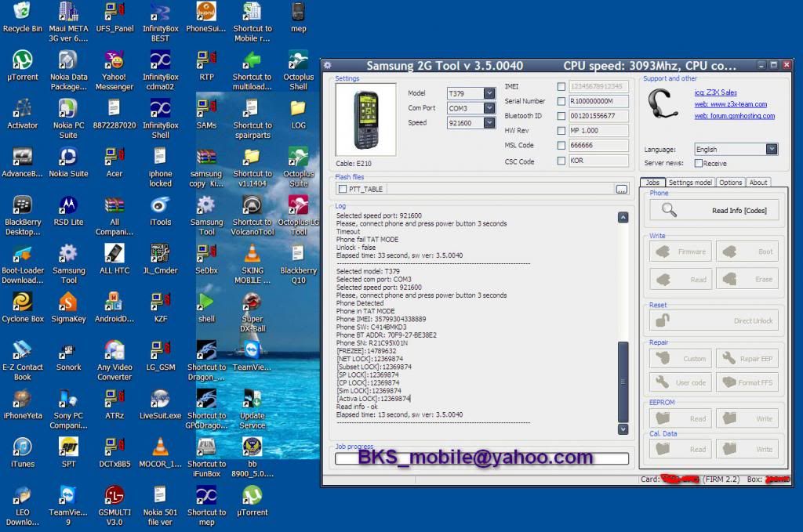Launch the SPT desktop icon
Image resolution: width=803 pixels, height=532 pixels.
pos(68,453)
